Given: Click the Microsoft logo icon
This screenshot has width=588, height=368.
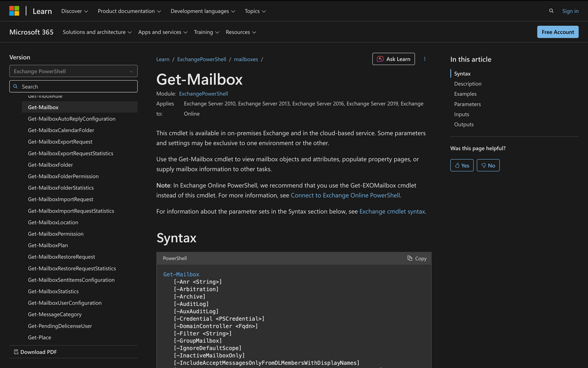Looking at the screenshot, I should click(14, 11).
